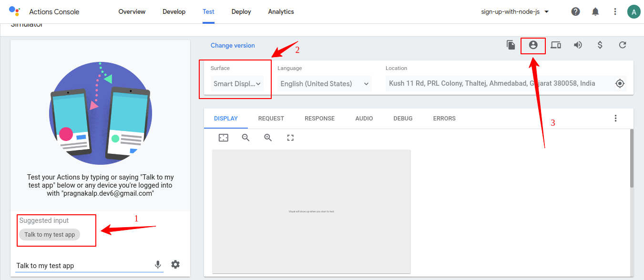Restart the simulator with the refresh icon

point(623,45)
